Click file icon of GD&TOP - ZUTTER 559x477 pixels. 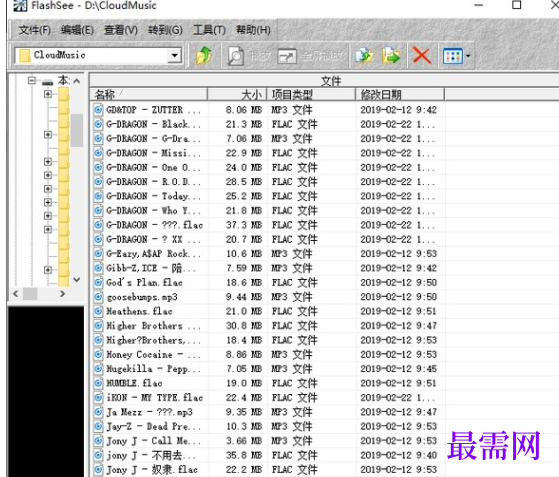(x=98, y=110)
